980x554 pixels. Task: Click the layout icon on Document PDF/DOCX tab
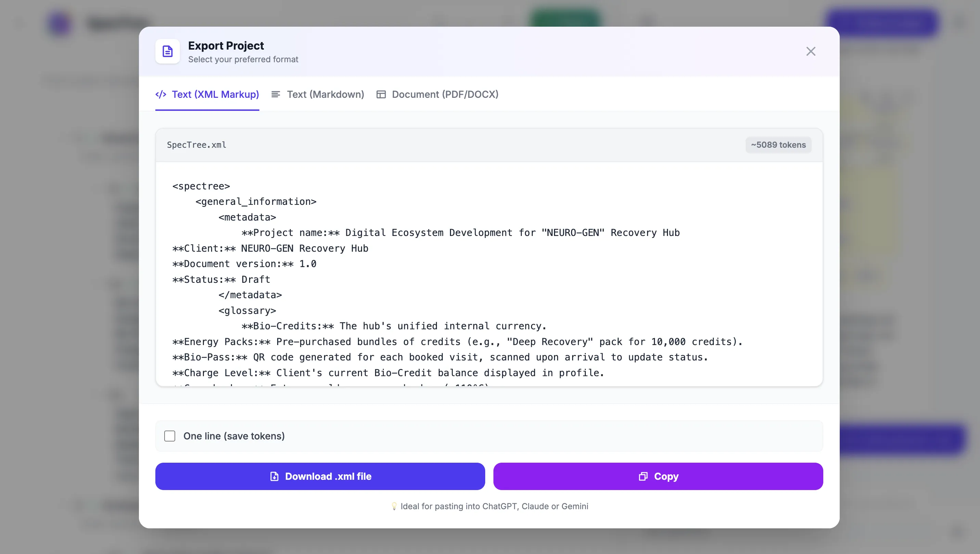381,94
